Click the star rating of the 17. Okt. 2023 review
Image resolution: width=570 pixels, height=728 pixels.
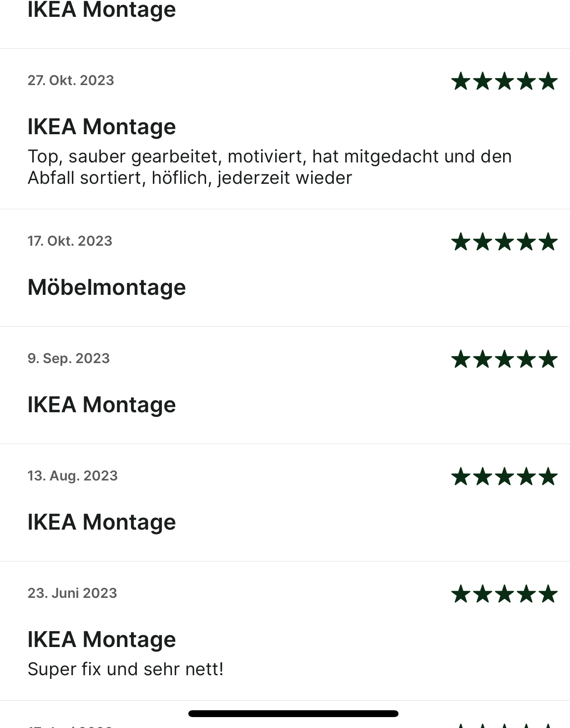click(x=504, y=242)
